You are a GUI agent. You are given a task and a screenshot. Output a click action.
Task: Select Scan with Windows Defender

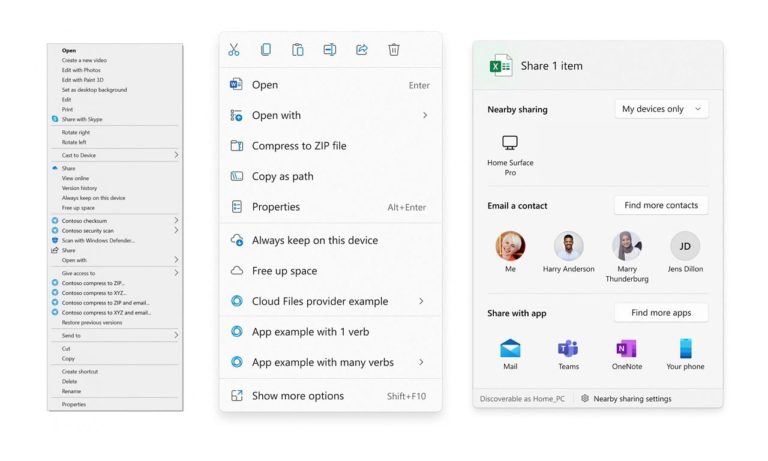tap(97, 240)
